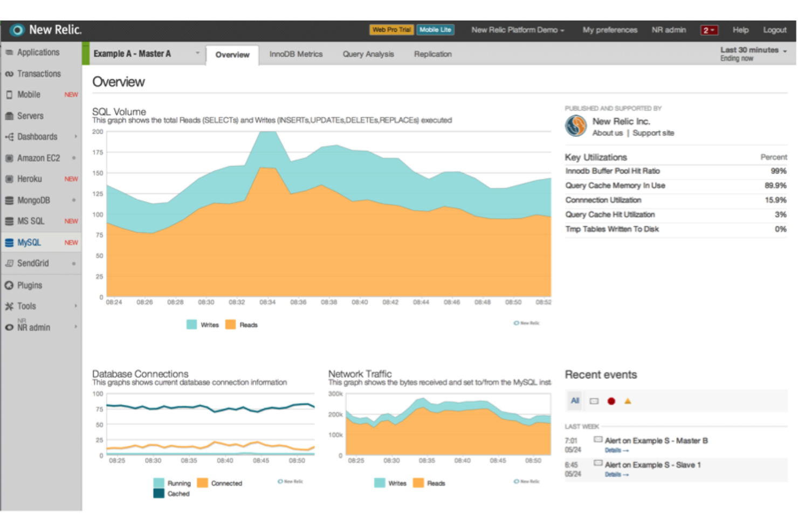This screenshot has height=532, width=798.
Task: Open the SendGrid plugin icon
Action: tap(9, 263)
